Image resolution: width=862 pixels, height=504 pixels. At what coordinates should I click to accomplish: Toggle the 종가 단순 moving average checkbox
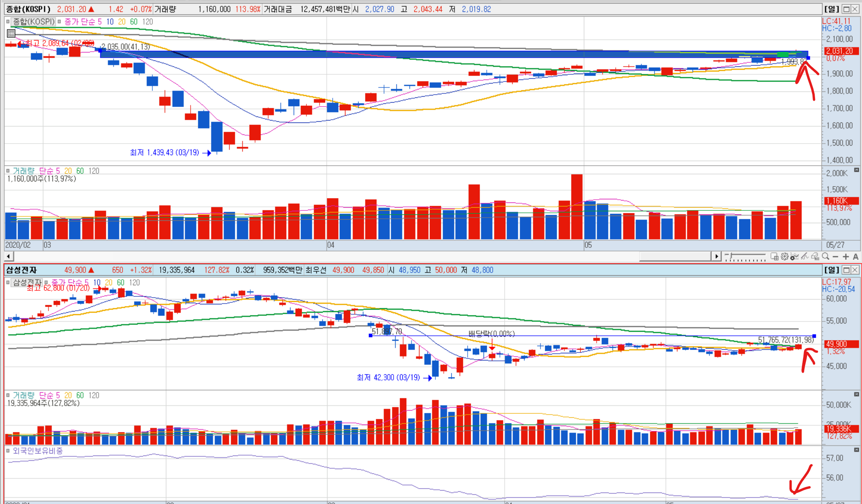pos(59,21)
